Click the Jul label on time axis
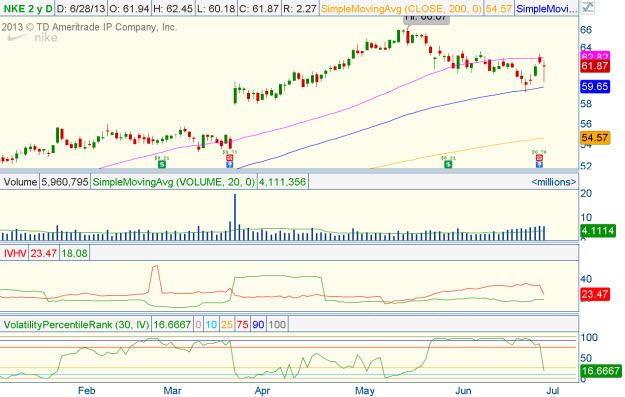This screenshot has width=625, height=397. click(552, 391)
